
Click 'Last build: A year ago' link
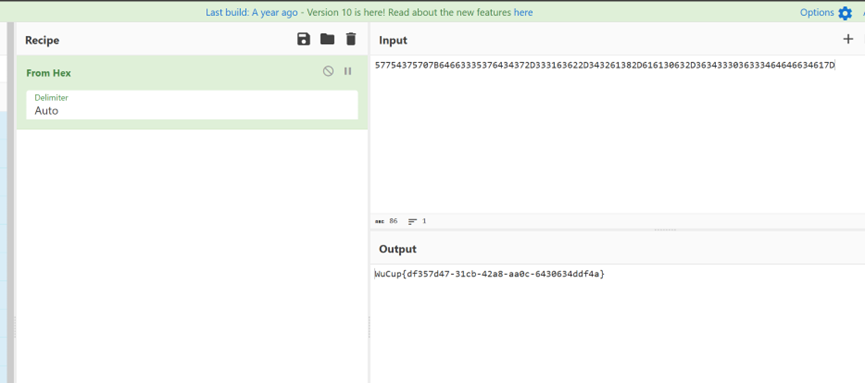point(252,12)
